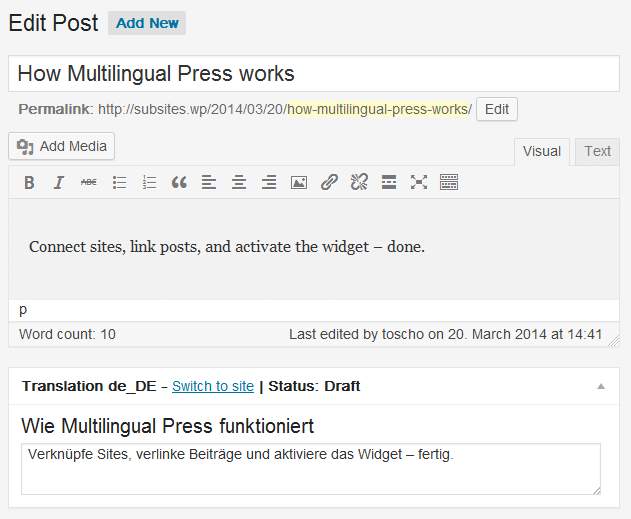Apply italic formatting to text
631x519 pixels.
[59, 182]
